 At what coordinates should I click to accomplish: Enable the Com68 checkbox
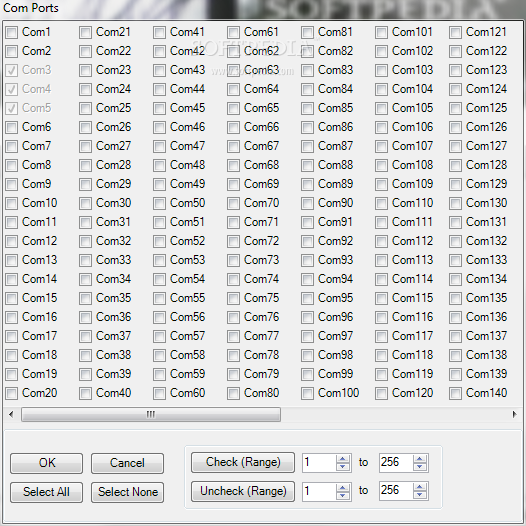coord(233,165)
